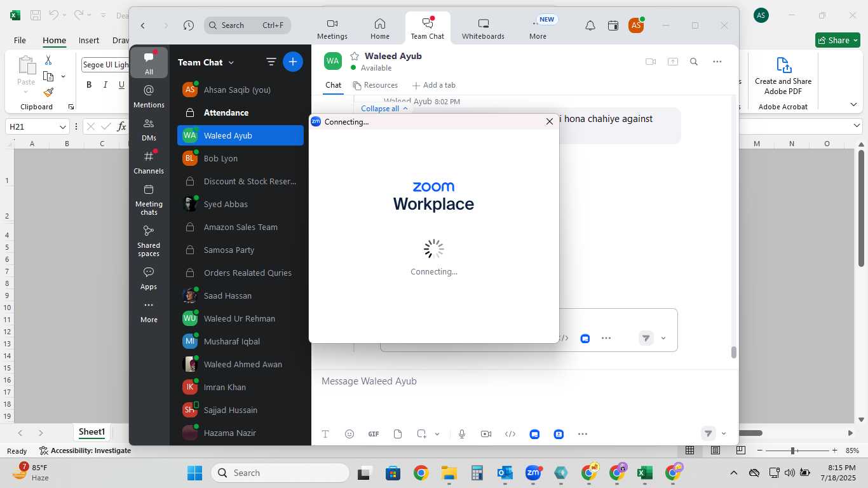Start video call with Waleed Ayub
Viewport: 868px width, 488px height.
tap(651, 62)
